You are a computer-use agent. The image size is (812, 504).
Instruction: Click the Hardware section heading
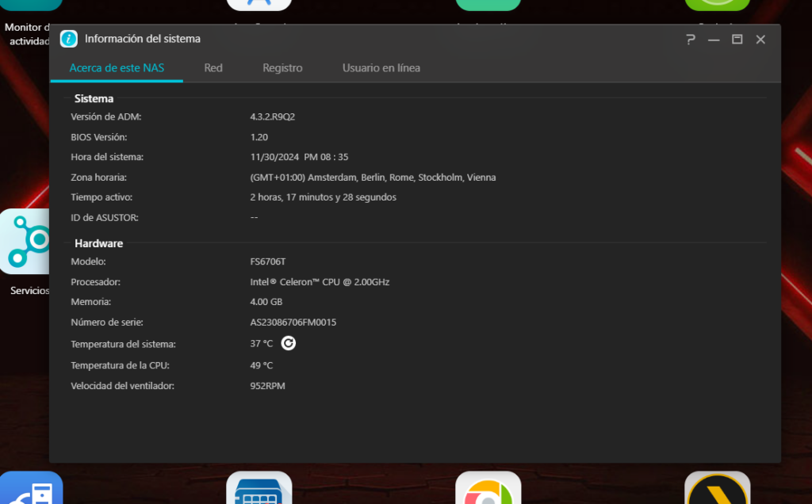(x=99, y=243)
